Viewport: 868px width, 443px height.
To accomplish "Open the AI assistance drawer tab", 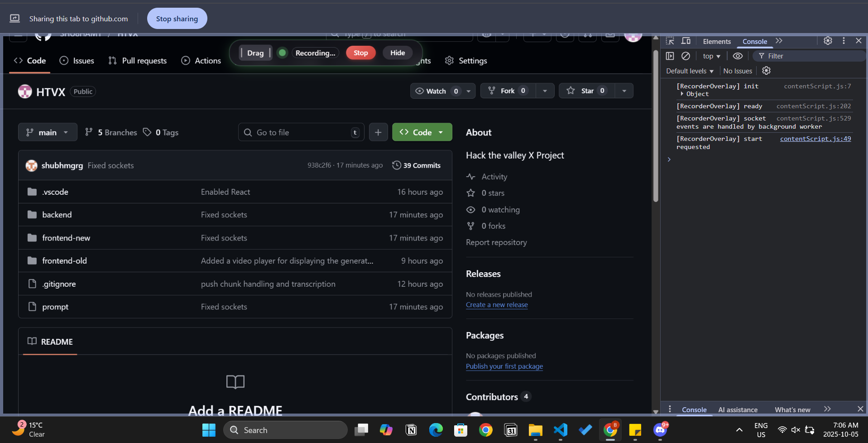I will coord(738,409).
